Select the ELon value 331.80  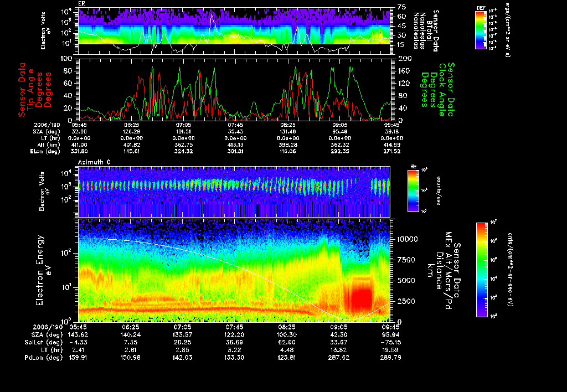click(x=80, y=152)
